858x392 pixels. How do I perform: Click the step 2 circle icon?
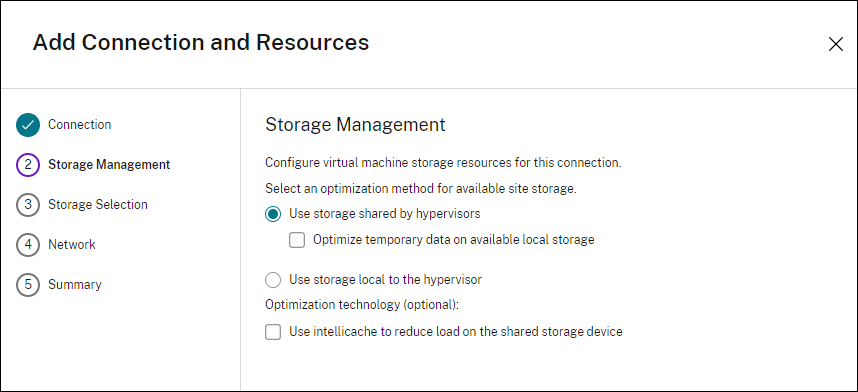pyautogui.click(x=28, y=165)
